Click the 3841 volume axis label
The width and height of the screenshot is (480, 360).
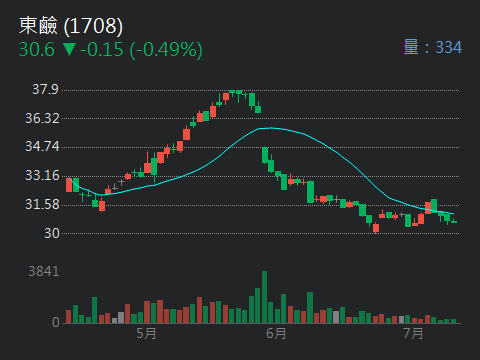[x=44, y=271]
